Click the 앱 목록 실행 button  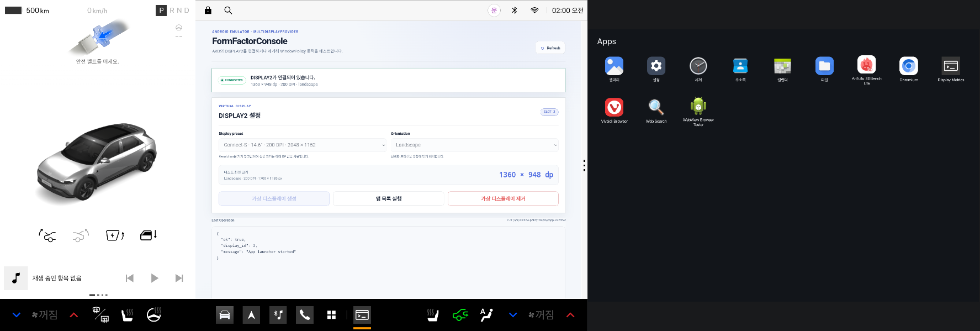point(389,198)
